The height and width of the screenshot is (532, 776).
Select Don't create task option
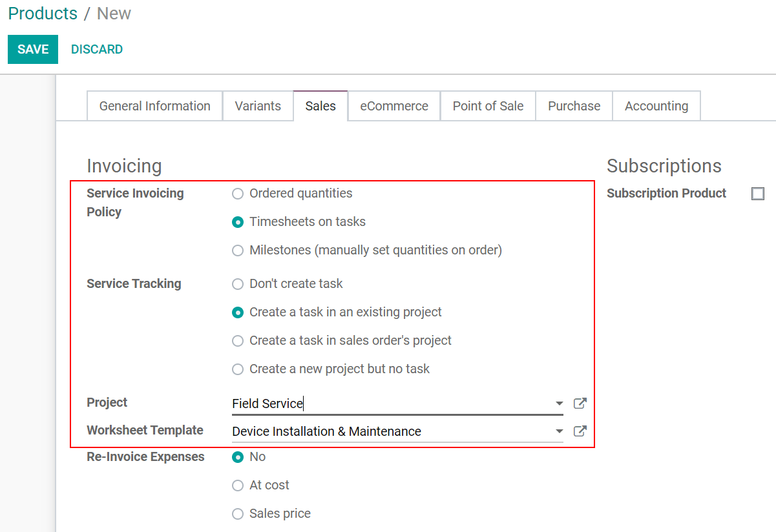coord(238,284)
